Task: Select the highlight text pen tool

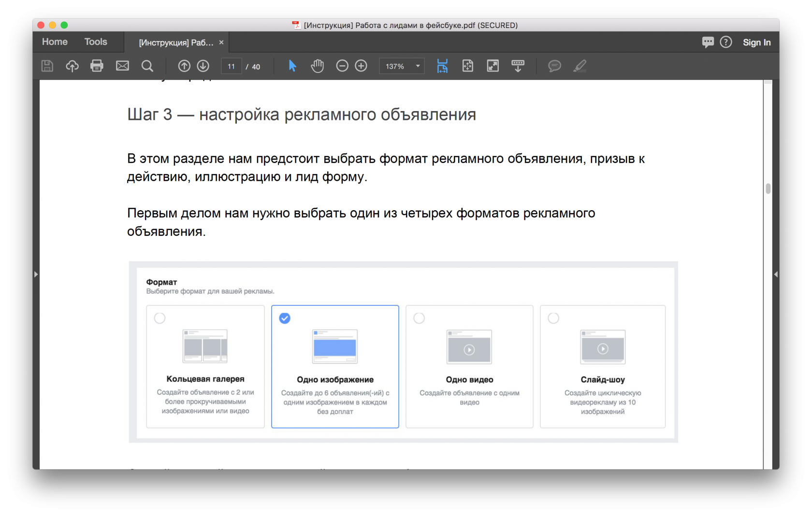Action: coord(580,66)
